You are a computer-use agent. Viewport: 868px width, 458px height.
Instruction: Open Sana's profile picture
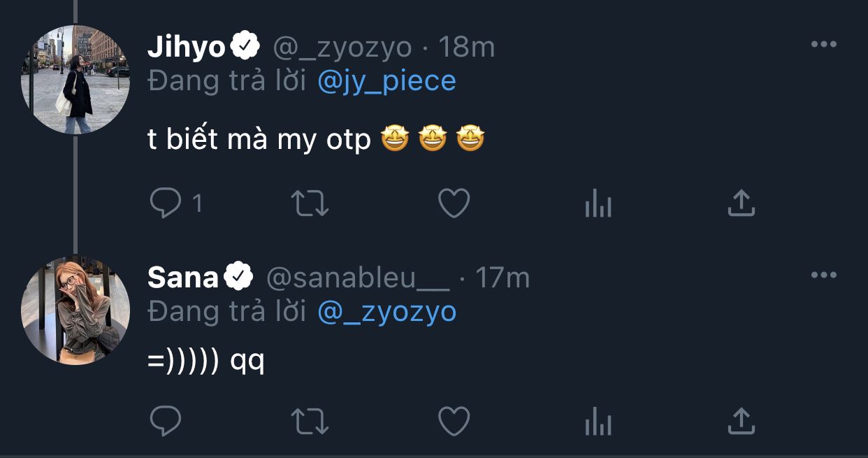tap(75, 310)
